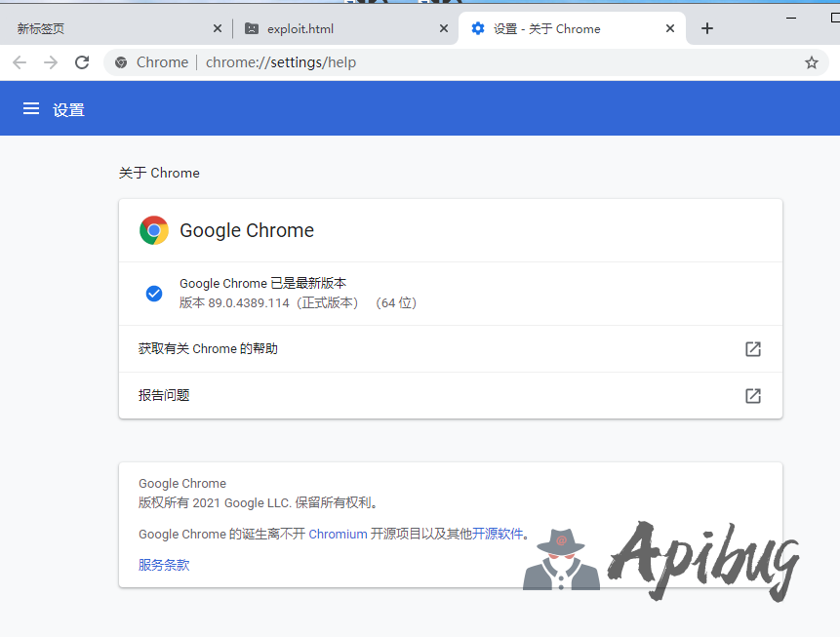
Task: Close the 新标签页 tab
Action: (x=217, y=28)
